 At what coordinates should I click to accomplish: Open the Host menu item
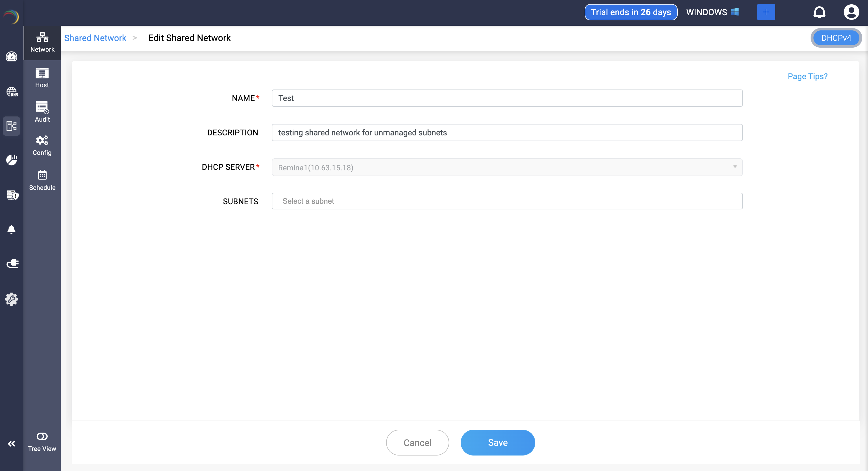(42, 78)
